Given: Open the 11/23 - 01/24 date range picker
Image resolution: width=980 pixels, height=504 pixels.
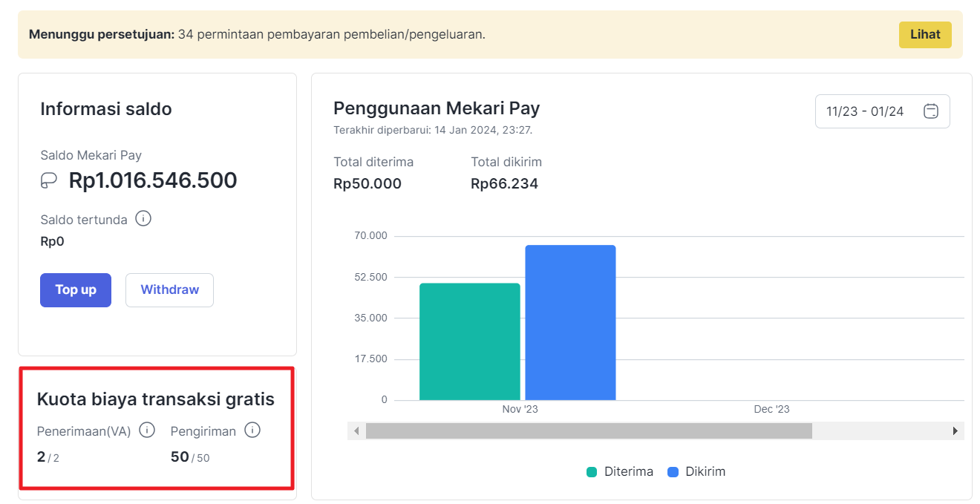Looking at the screenshot, I should click(882, 111).
